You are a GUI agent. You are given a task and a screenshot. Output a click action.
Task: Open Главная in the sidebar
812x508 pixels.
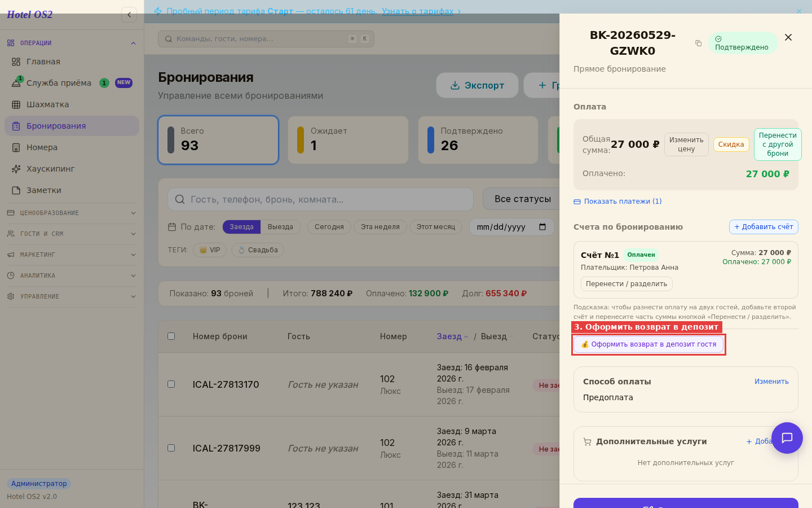click(72, 62)
